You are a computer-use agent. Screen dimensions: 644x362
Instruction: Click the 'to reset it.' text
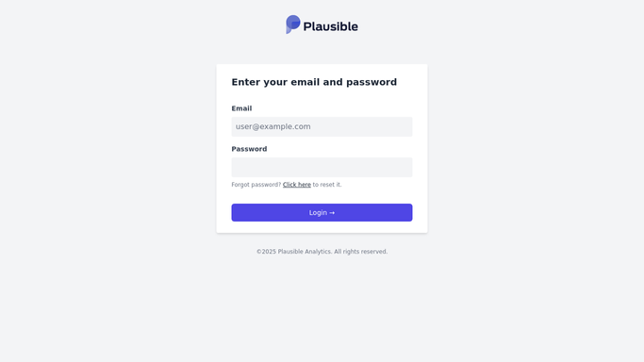click(x=327, y=185)
